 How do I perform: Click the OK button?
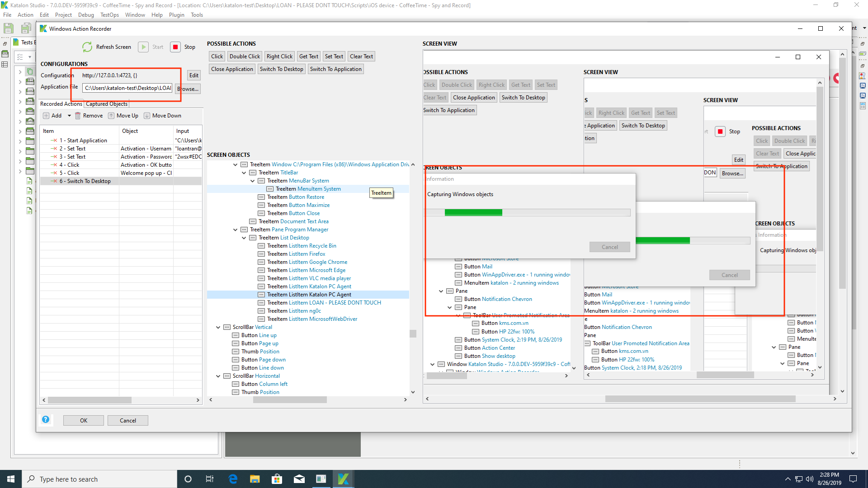pos(83,420)
